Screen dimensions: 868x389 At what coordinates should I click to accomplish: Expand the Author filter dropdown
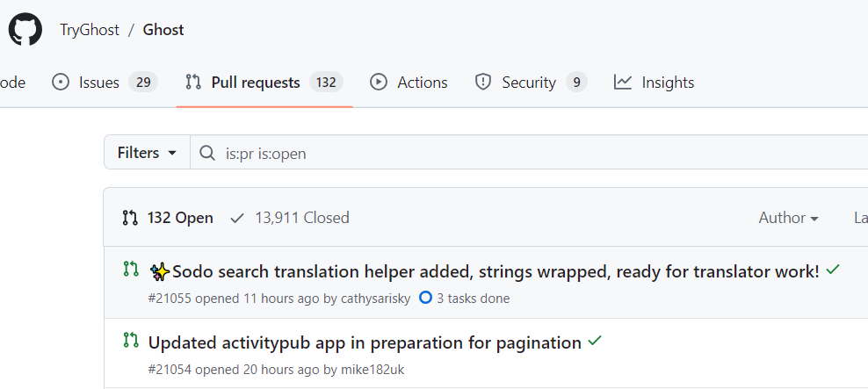pos(788,218)
